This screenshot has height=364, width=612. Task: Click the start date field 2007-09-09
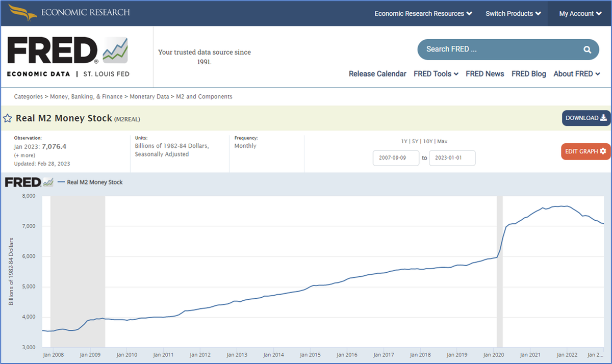396,158
